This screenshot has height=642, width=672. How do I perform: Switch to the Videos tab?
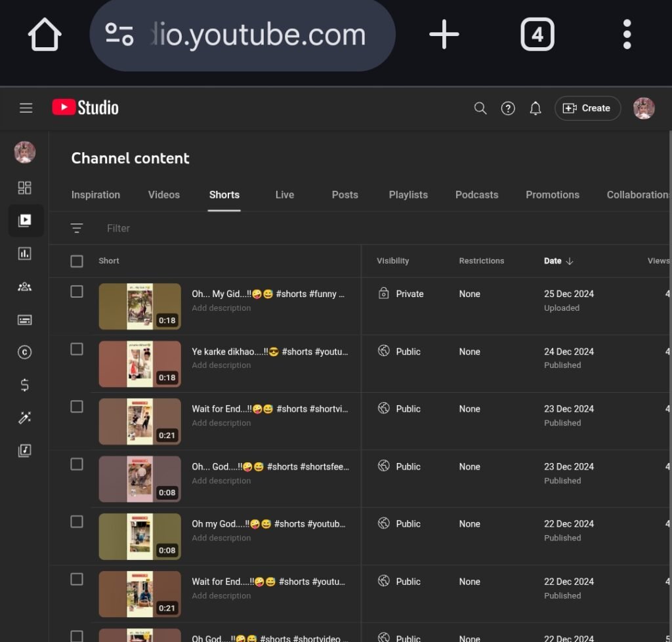point(163,195)
